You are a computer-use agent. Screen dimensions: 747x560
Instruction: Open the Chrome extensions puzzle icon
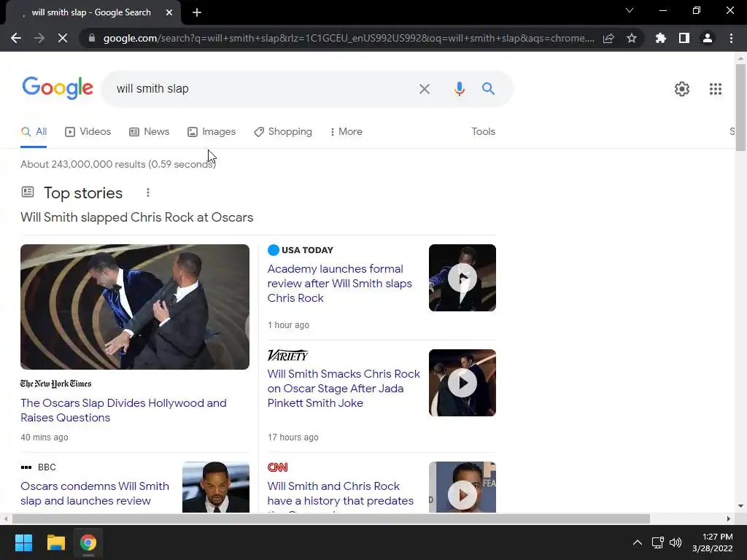pyautogui.click(x=660, y=38)
